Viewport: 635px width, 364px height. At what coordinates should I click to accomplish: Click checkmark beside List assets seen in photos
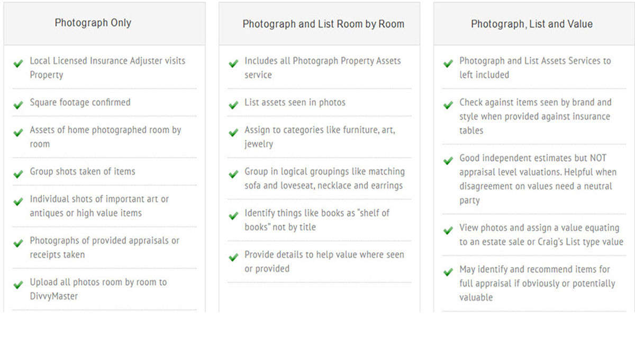point(233,105)
